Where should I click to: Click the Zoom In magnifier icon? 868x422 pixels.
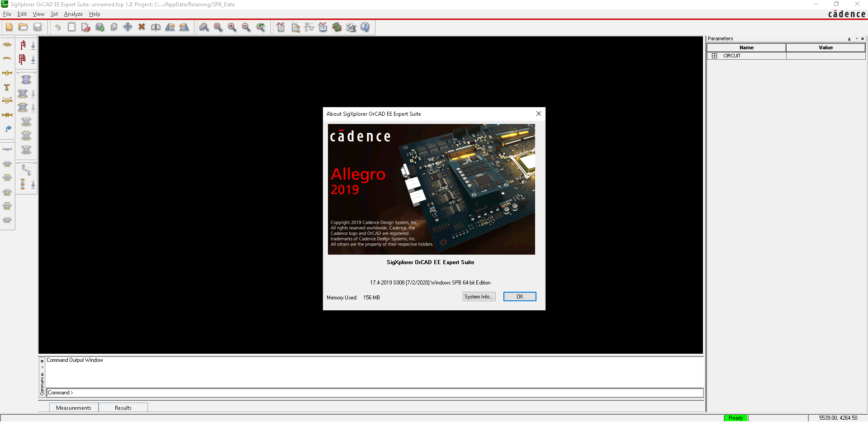(x=232, y=27)
